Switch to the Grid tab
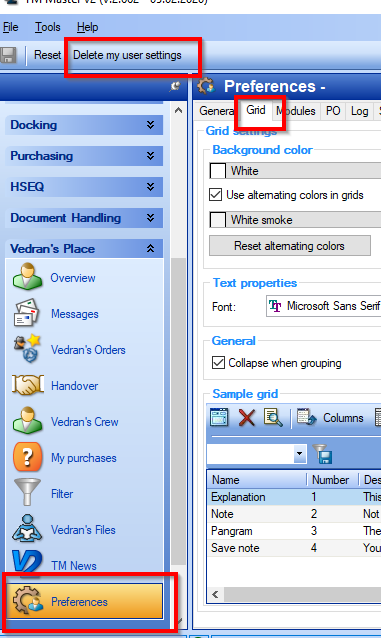 [256, 110]
